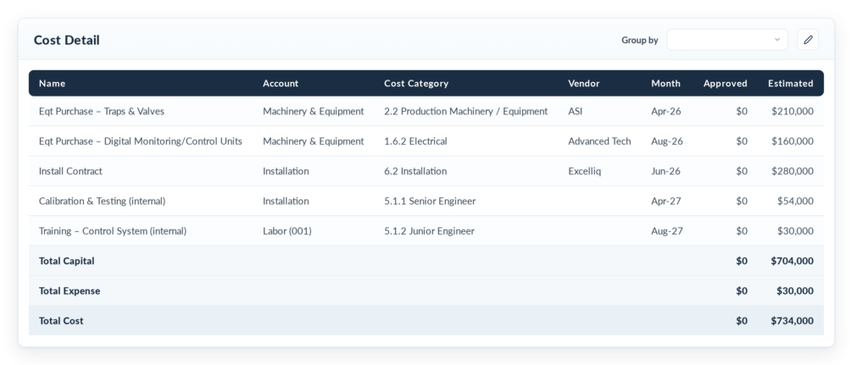The height and width of the screenshot is (365, 868).
Task: Click the 'Total Expense' row label
Action: coord(70,290)
